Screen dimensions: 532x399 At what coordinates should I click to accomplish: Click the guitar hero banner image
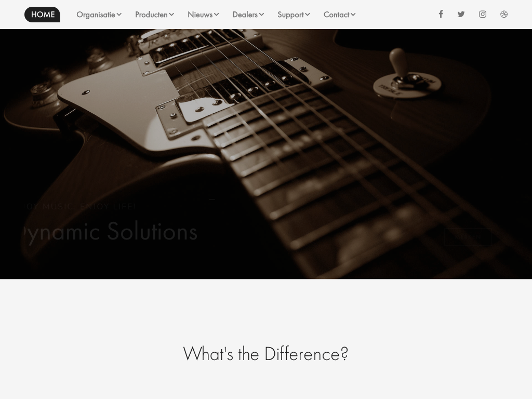(266, 154)
